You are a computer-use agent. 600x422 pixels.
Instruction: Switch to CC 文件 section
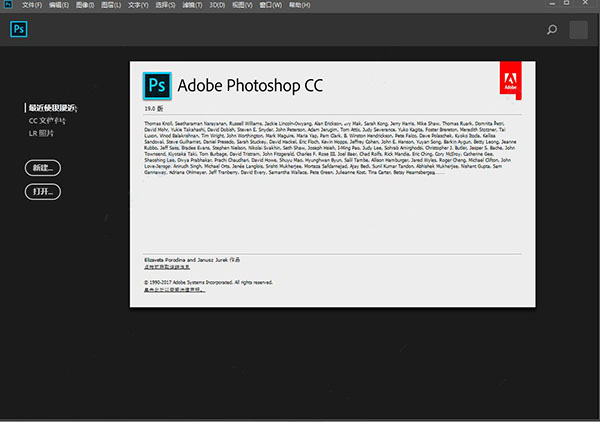click(48, 120)
